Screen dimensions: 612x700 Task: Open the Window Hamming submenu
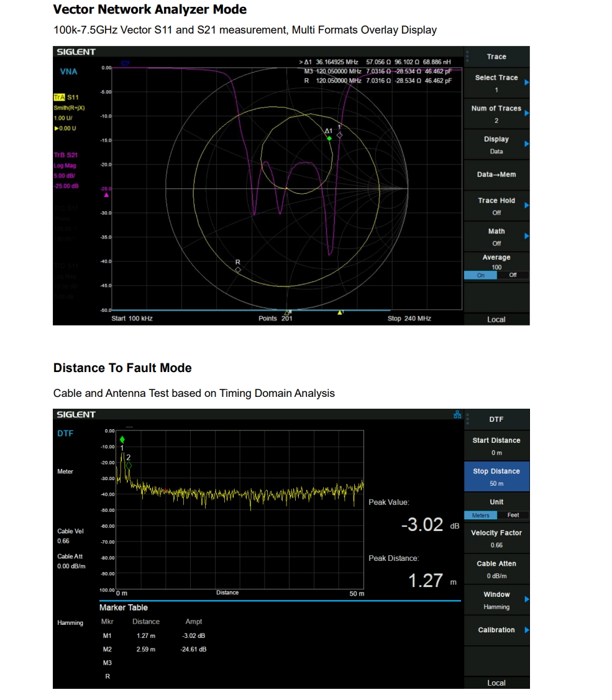point(496,600)
